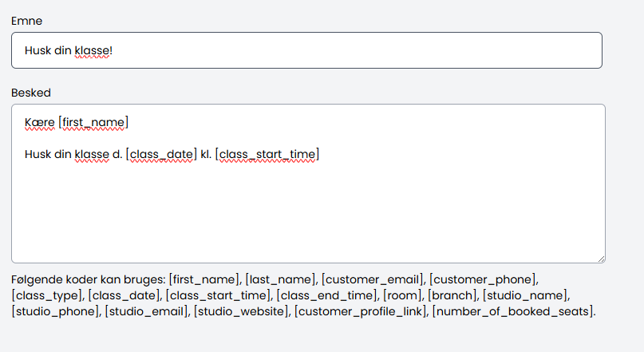Click [class_start_time] inside the message text
This screenshot has height=352, width=644.
pos(267,153)
